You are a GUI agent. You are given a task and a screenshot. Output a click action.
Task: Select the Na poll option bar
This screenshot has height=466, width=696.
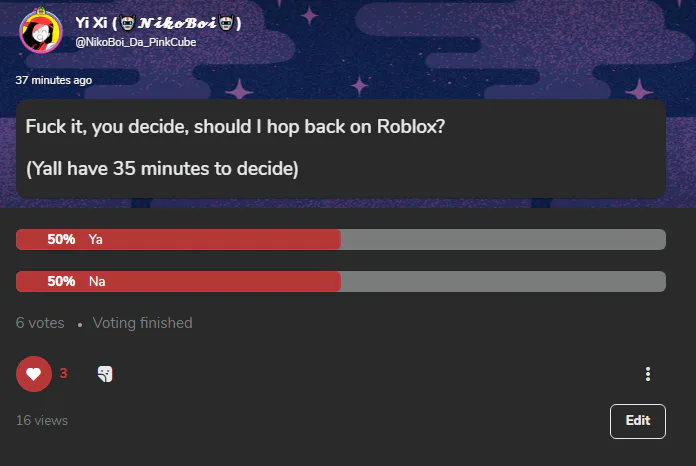340,281
